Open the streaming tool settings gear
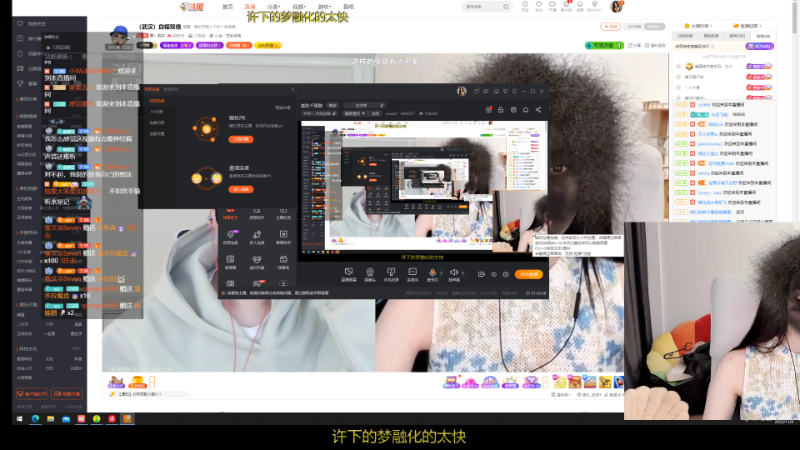Screen dimensions: 800x450 [506, 274]
